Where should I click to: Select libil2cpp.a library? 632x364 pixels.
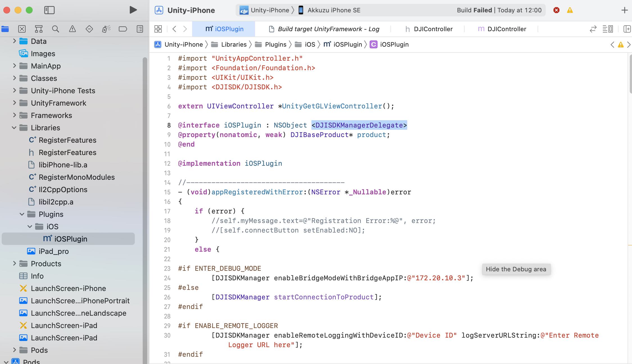pos(51,202)
